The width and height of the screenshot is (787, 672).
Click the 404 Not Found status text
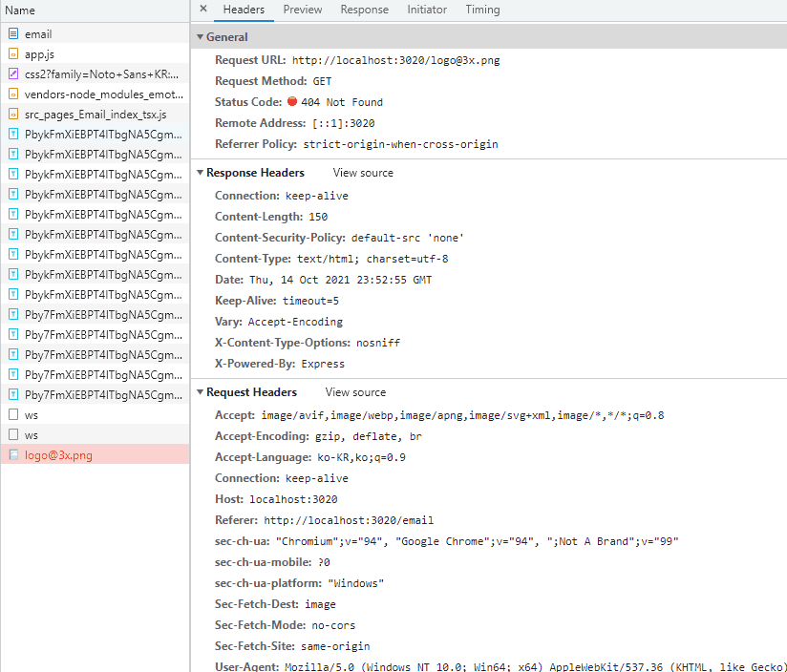[x=342, y=102]
